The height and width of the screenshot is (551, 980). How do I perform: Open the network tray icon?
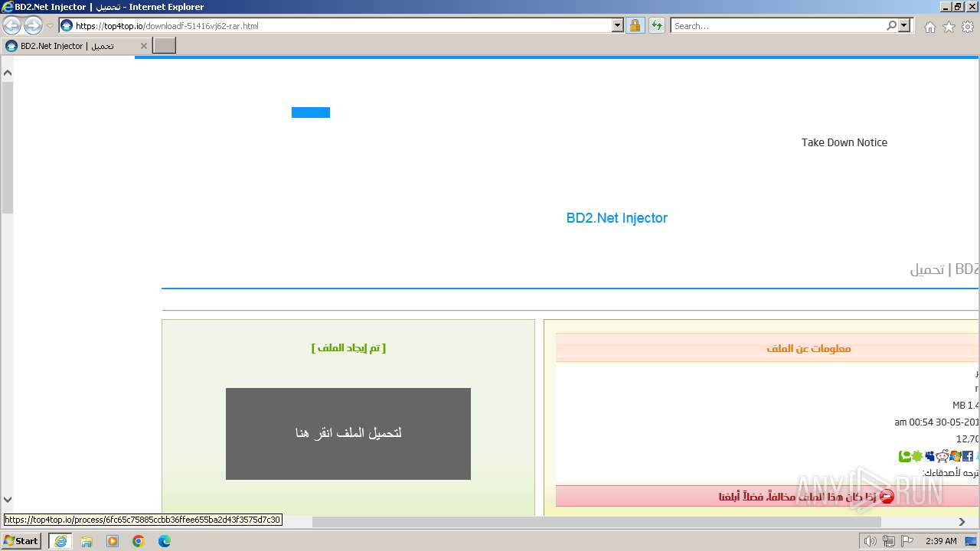coord(888,541)
